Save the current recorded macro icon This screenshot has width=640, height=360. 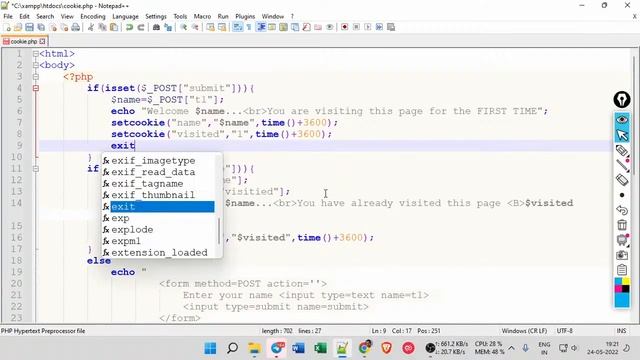(x=391, y=27)
